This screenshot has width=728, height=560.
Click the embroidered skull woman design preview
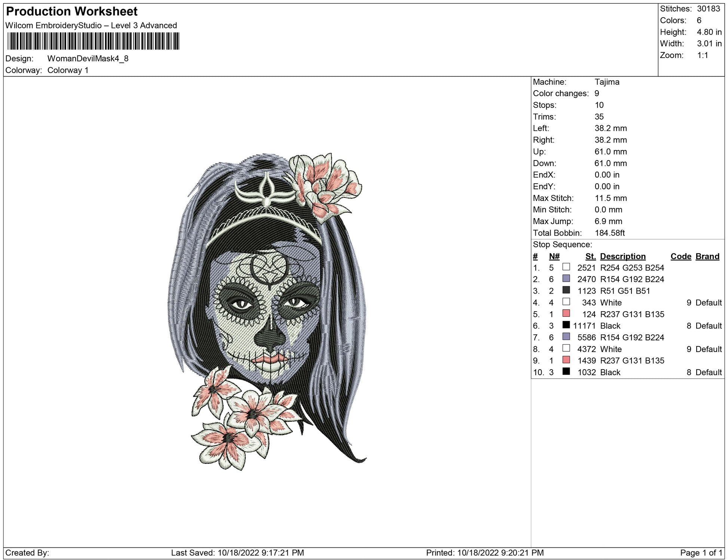point(267,310)
